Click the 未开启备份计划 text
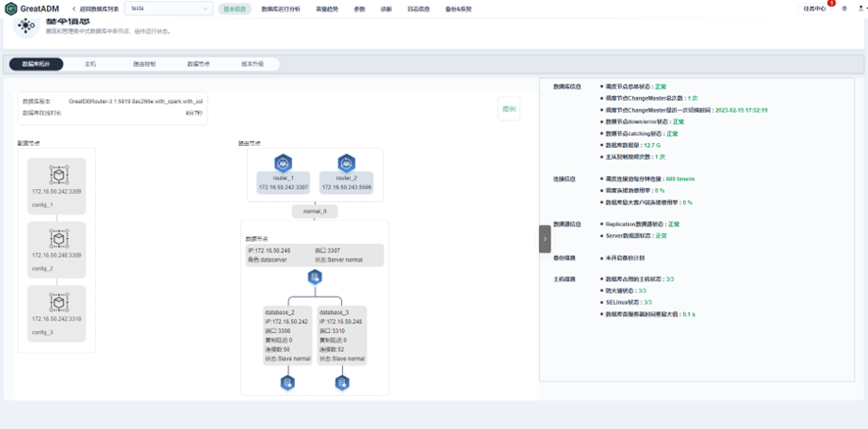Screen dimensions: 868x429 (x=624, y=258)
